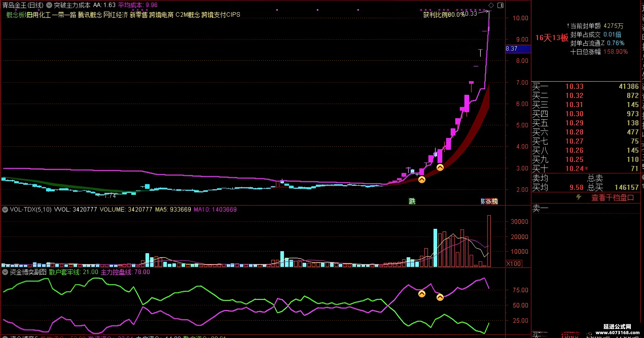Screen dimensions: 644x338
Task: Select the 腾讯概念 concept tag
Action: (x=90, y=15)
